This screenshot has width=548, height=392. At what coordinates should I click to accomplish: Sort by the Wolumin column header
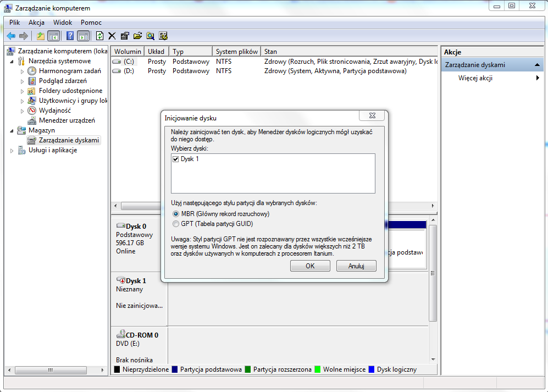(x=128, y=51)
